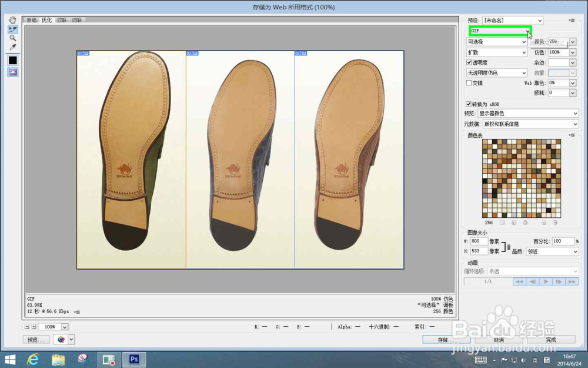The width and height of the screenshot is (588, 368).
Task: Switch to the 优化 optimized tab
Action: pos(46,20)
